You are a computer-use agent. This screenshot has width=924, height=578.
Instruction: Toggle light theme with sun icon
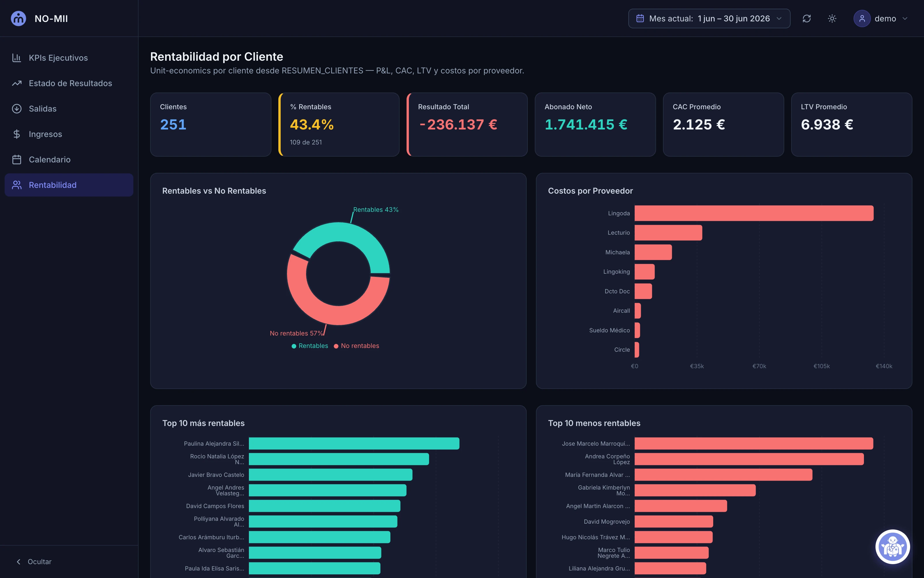coord(832,18)
